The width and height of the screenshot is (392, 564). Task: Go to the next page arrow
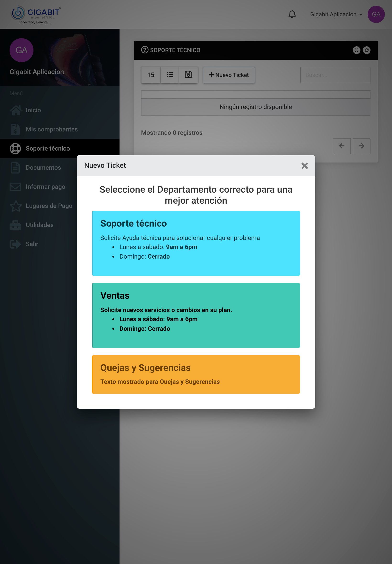361,146
